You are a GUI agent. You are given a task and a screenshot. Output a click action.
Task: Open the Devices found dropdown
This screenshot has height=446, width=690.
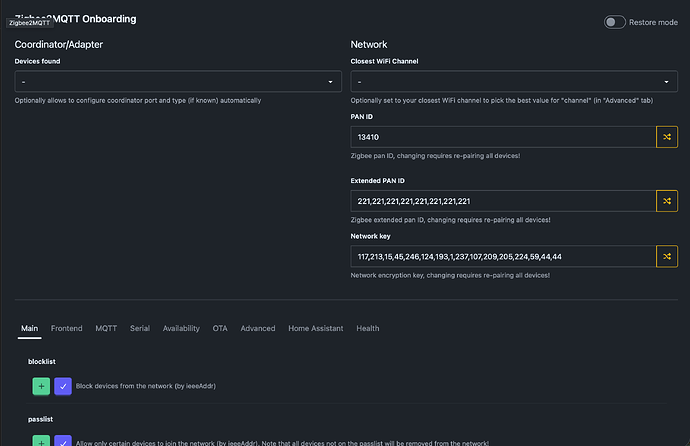coord(178,81)
